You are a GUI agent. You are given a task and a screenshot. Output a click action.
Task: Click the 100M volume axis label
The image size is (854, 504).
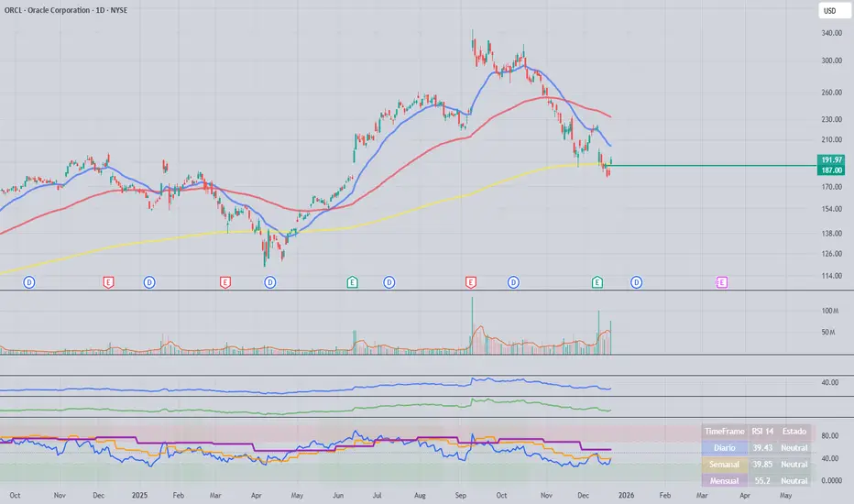tap(830, 312)
